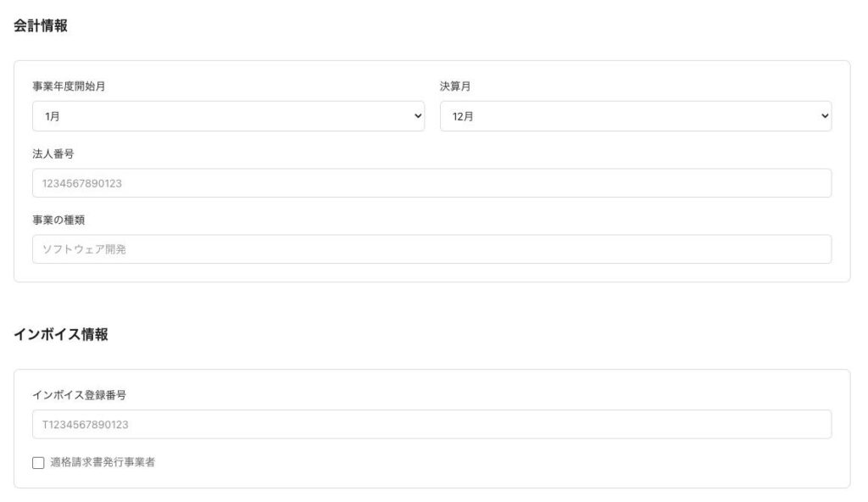Viewport: 868px width, 502px height.
Task: Click the selected 1月 value text
Action: coord(53,117)
